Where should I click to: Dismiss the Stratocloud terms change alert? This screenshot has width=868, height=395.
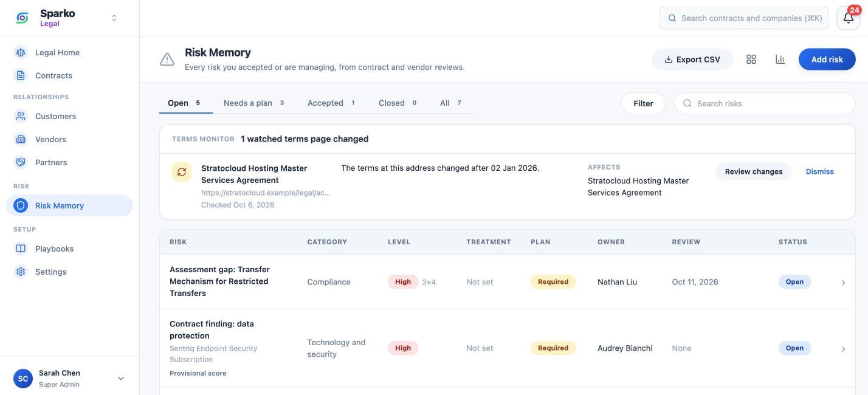[x=820, y=171]
